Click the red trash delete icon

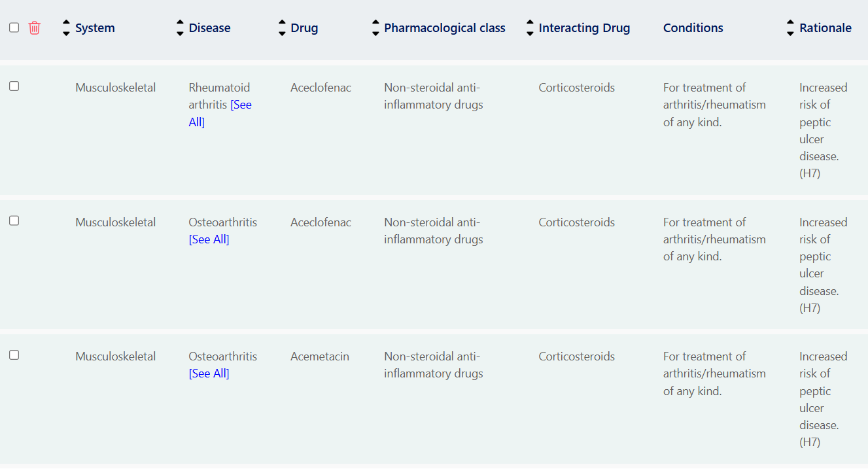tap(35, 28)
